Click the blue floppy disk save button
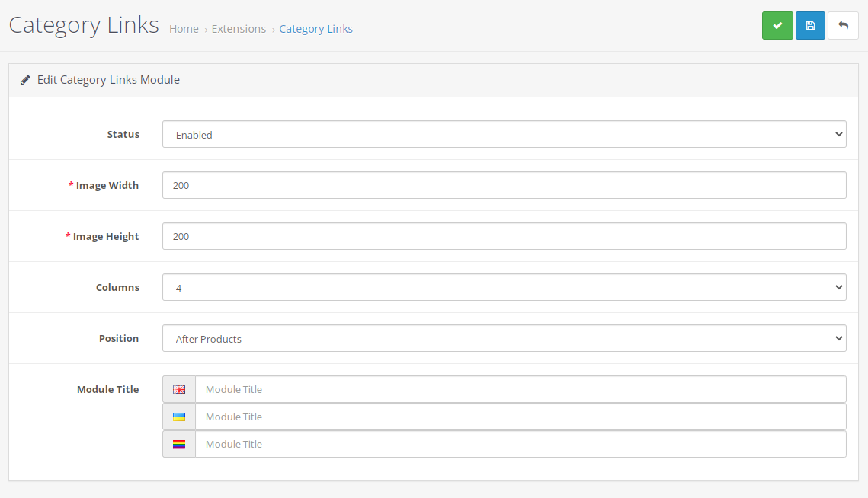Screen dimensions: 868x498 810,25
